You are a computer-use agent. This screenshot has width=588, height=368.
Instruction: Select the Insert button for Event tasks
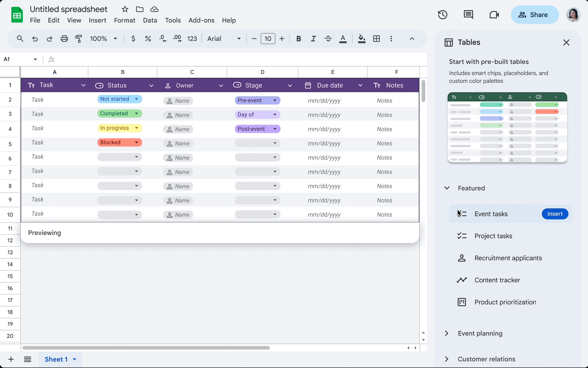pyautogui.click(x=555, y=214)
